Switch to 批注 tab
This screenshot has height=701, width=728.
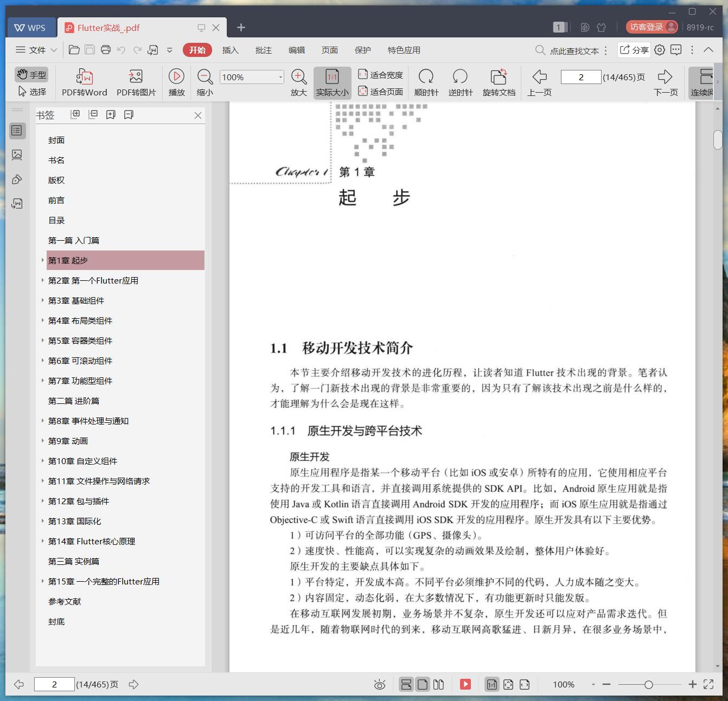click(263, 50)
